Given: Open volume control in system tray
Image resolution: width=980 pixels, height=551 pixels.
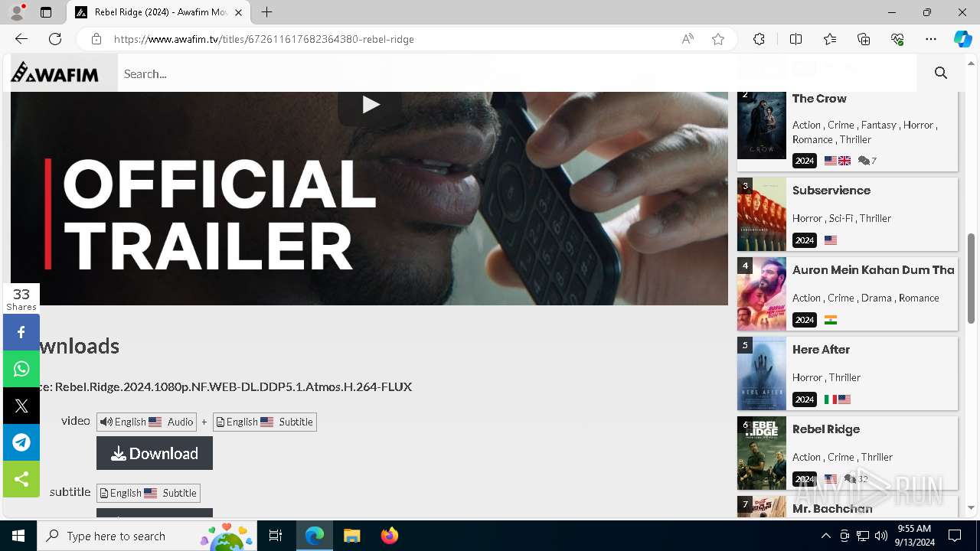Looking at the screenshot, I should click(x=881, y=536).
